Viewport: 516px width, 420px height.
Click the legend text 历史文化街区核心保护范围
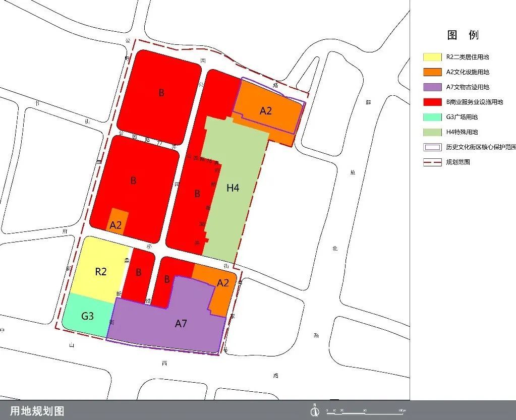481,147
